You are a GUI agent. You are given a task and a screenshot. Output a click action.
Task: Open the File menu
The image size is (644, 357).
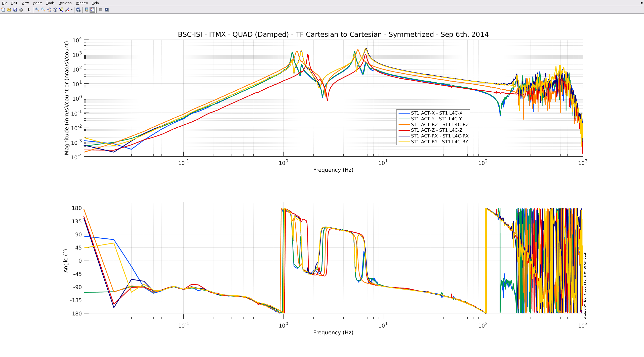coord(5,3)
